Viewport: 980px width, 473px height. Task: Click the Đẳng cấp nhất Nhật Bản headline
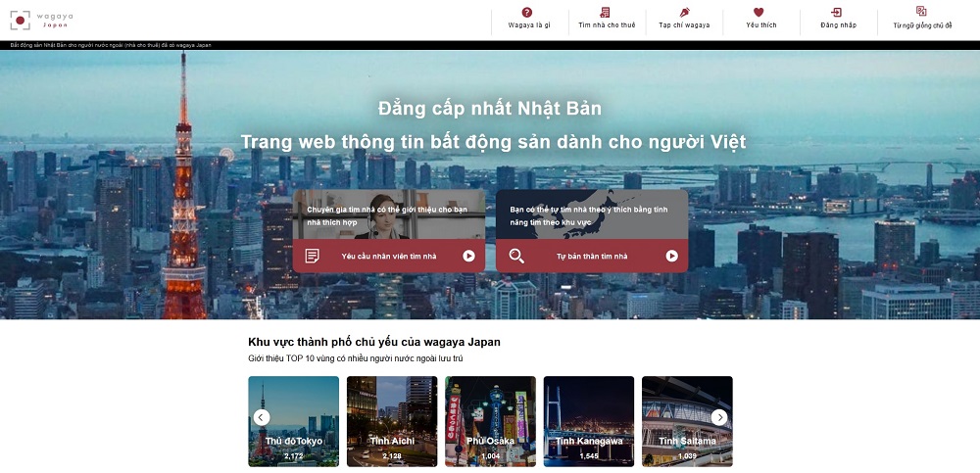coord(490,109)
